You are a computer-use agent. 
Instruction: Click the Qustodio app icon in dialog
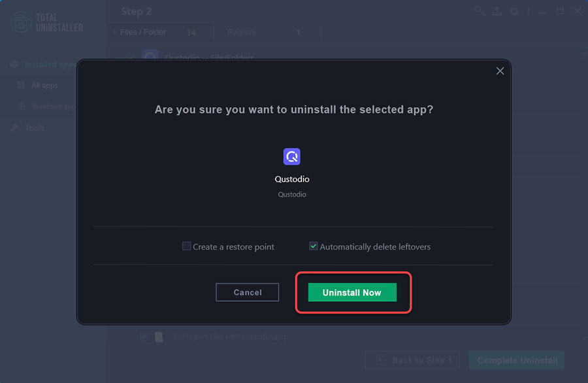pos(292,156)
